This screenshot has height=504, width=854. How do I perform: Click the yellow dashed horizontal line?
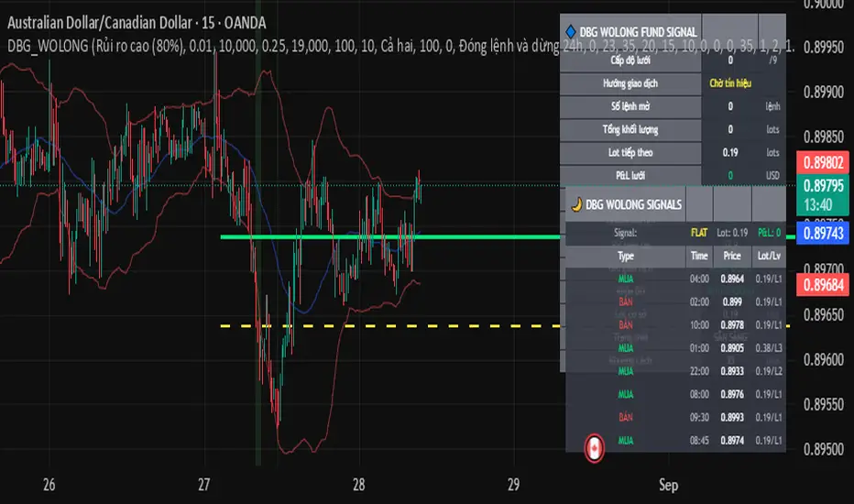[x=389, y=326]
